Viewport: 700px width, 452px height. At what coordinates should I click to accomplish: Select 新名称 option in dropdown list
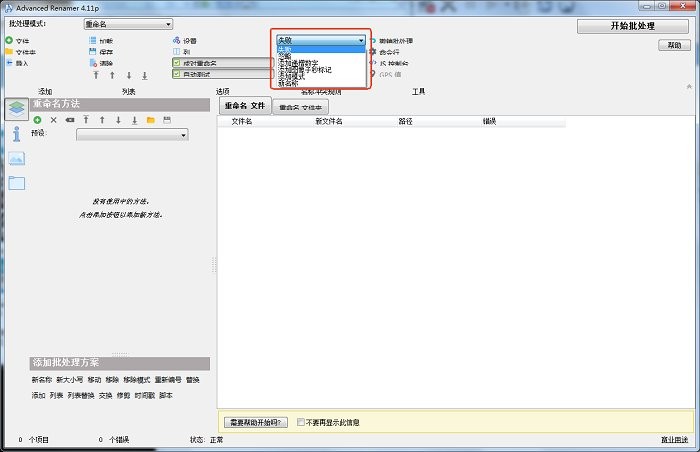tap(288, 83)
